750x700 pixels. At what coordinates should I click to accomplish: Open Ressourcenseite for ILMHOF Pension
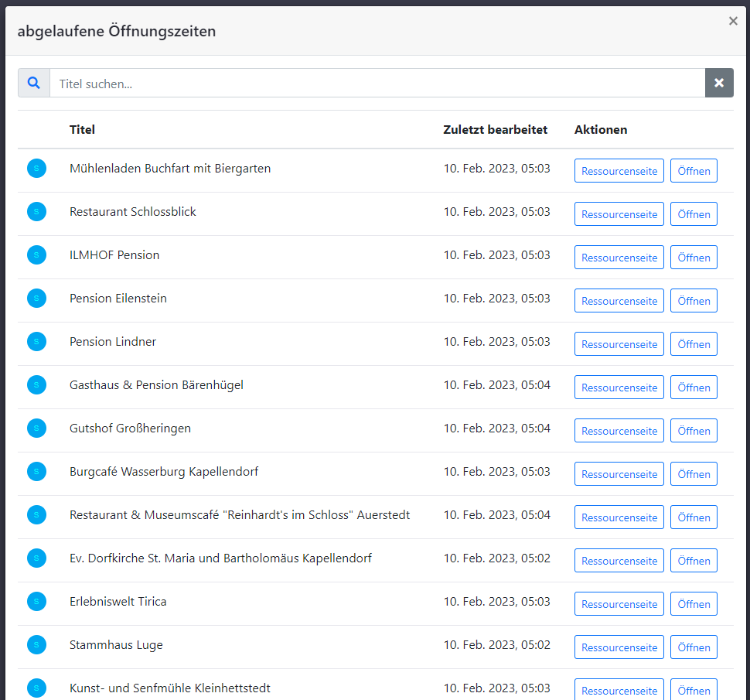click(619, 258)
